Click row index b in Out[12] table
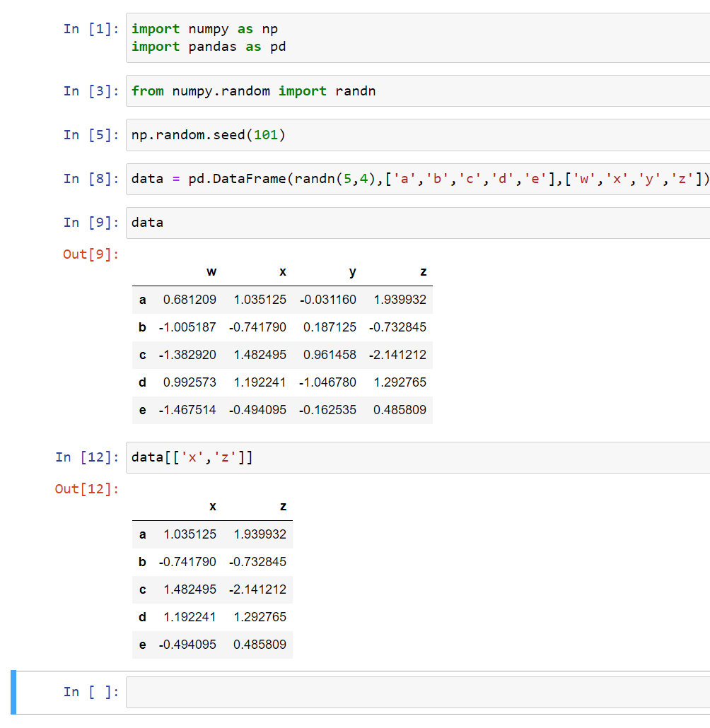The height and width of the screenshot is (728, 710). pos(143,562)
